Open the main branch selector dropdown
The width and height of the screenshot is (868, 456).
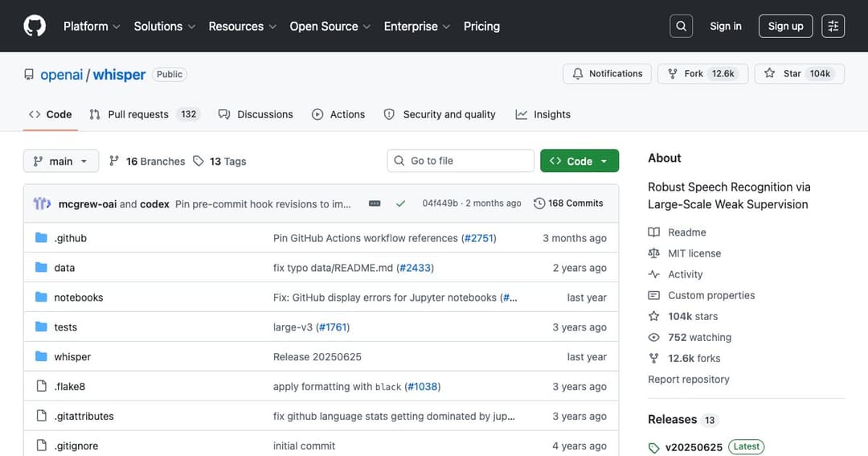click(61, 161)
